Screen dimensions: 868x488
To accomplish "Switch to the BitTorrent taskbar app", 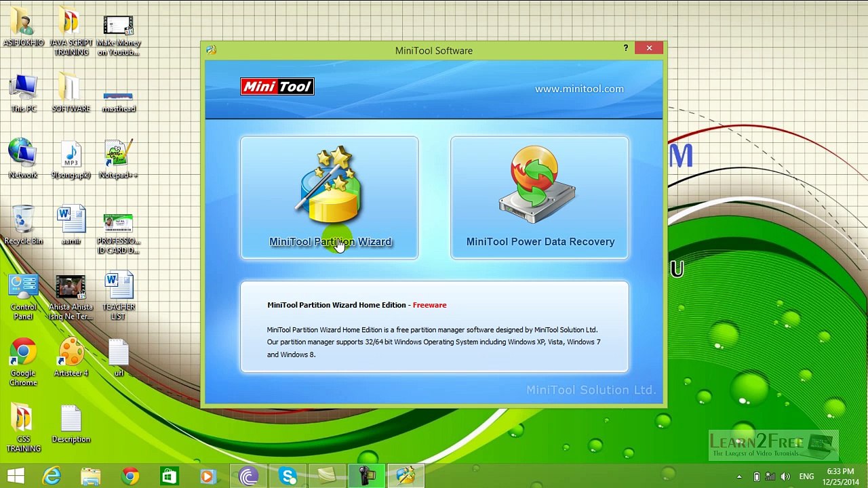I will (x=248, y=476).
